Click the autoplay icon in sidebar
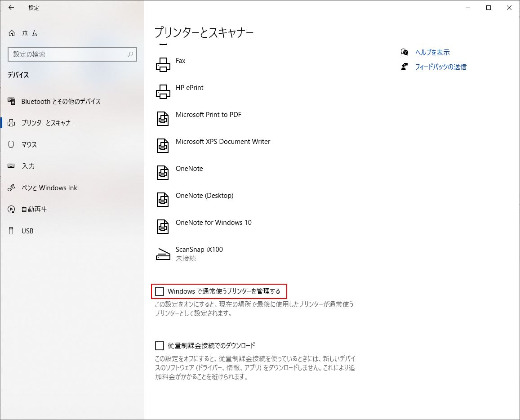 click(11, 210)
